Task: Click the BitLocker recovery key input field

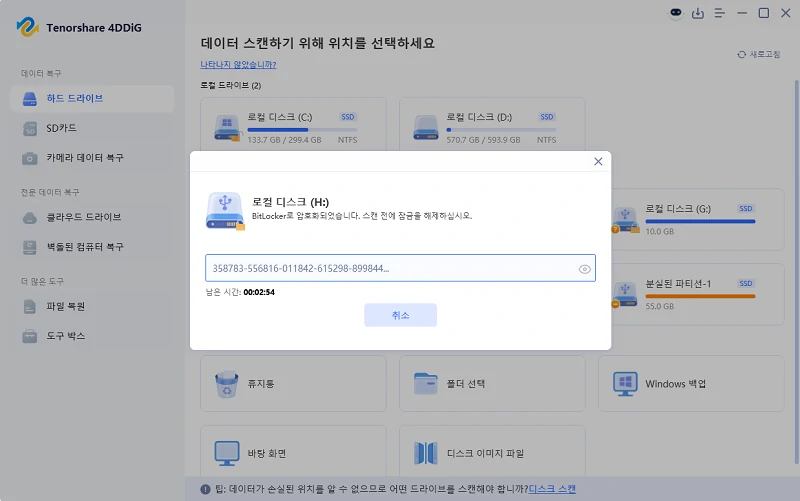Action: [401, 268]
